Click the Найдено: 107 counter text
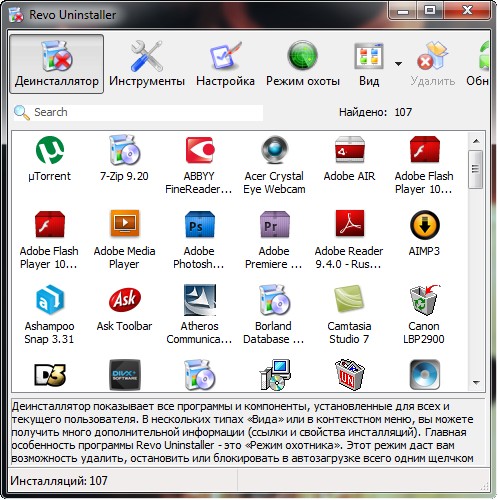 375,112
